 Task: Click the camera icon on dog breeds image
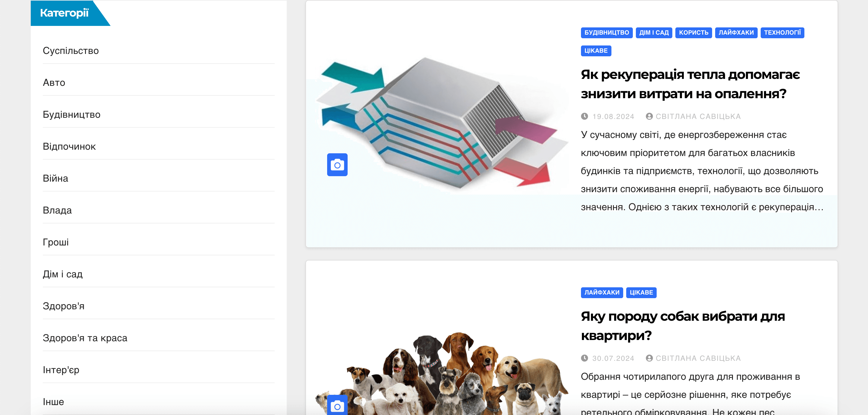[337, 404]
